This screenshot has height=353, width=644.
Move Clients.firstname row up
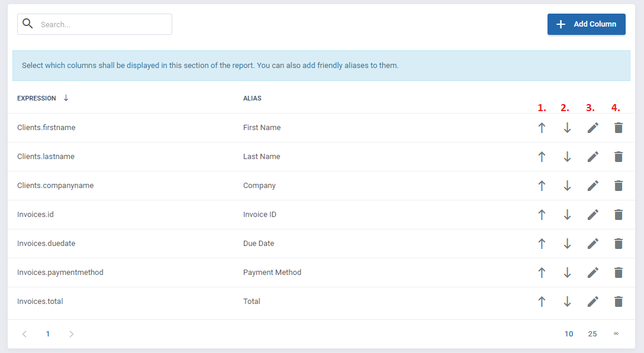click(x=542, y=128)
